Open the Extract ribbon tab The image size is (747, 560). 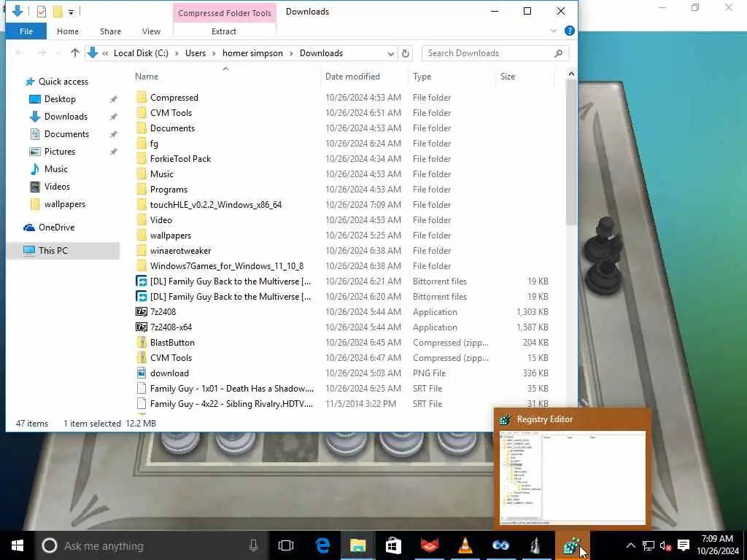224,31
